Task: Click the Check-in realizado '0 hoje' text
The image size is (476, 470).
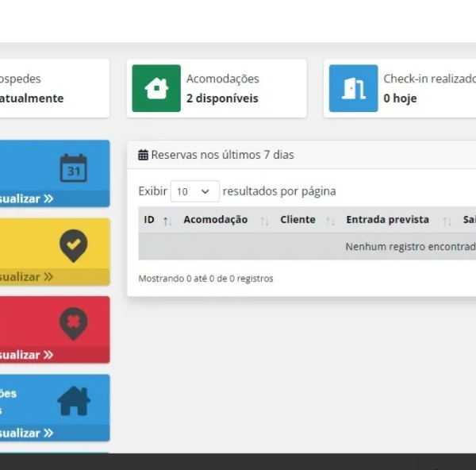Action: click(400, 98)
